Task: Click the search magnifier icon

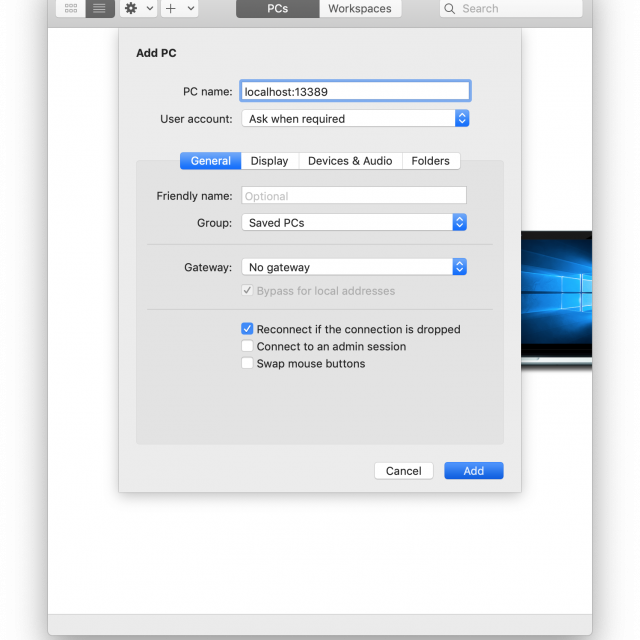Action: point(451,9)
